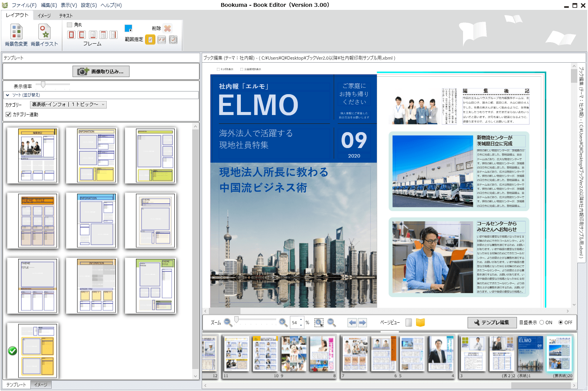The image size is (588, 391).
Task: Open the カテゴリー dropdown list
Action: (x=68, y=104)
